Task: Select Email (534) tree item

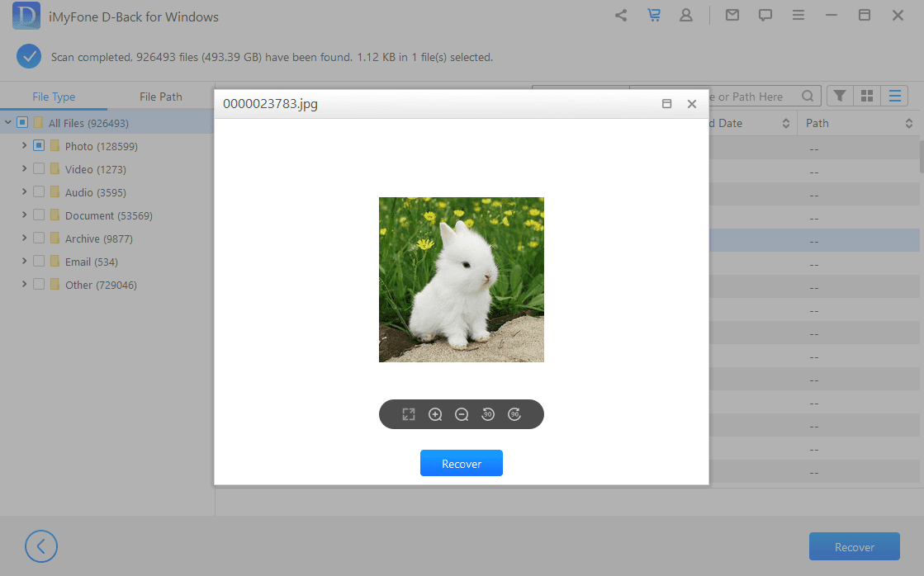Action: (x=92, y=262)
